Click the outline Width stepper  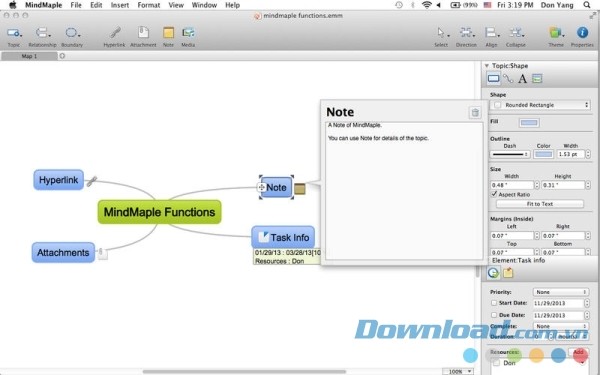pos(588,154)
